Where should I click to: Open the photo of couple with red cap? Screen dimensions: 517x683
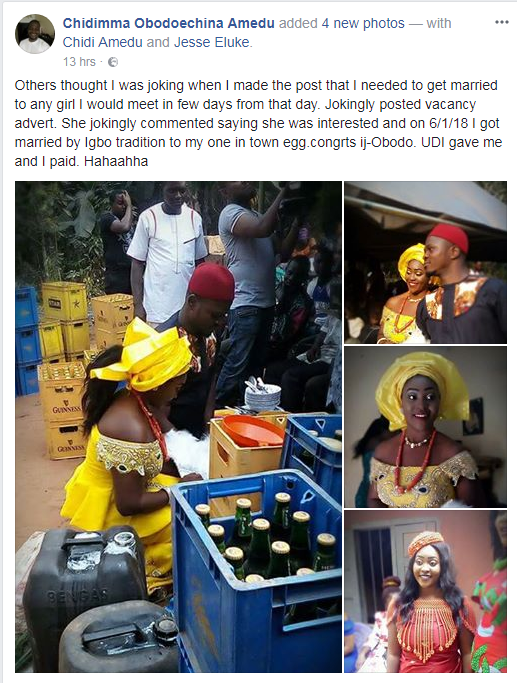coord(426,263)
